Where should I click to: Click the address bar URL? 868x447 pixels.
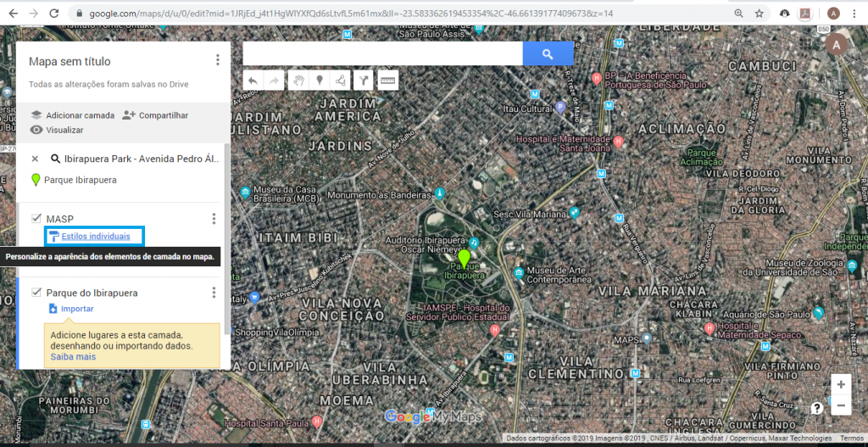(x=351, y=14)
